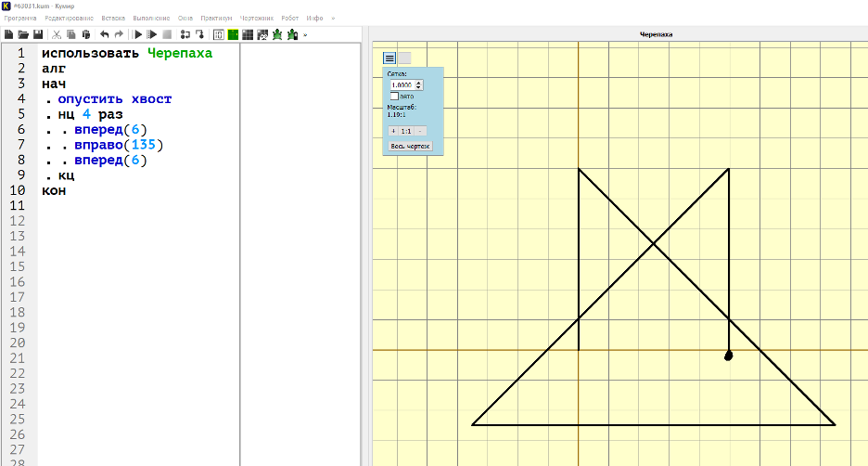Cut selected code with scissors icon
This screenshot has height=466, width=868.
pyautogui.click(x=57, y=34)
